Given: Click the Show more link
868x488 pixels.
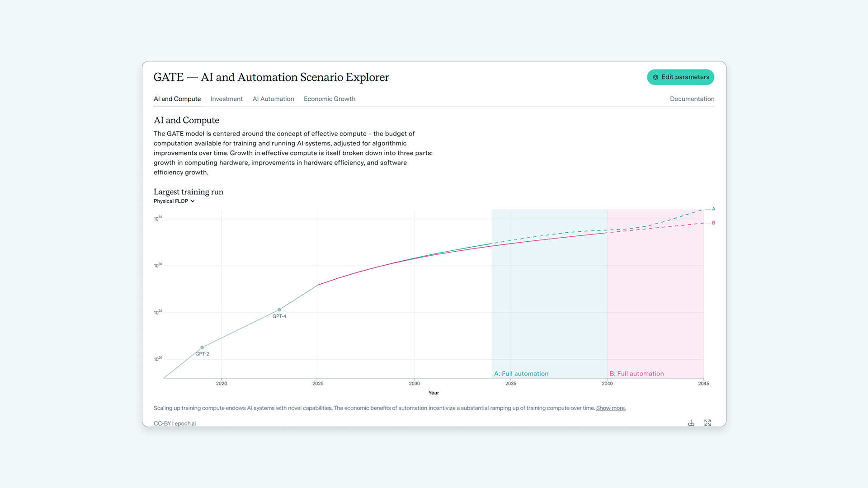Looking at the screenshot, I should pos(611,408).
